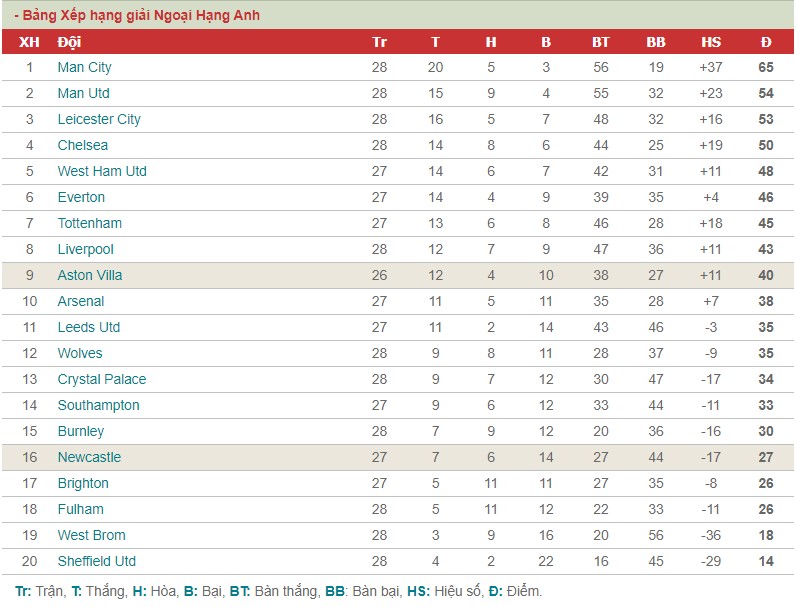Select the Sheffield Utd team link
The width and height of the screenshot is (796, 607).
pos(96,561)
